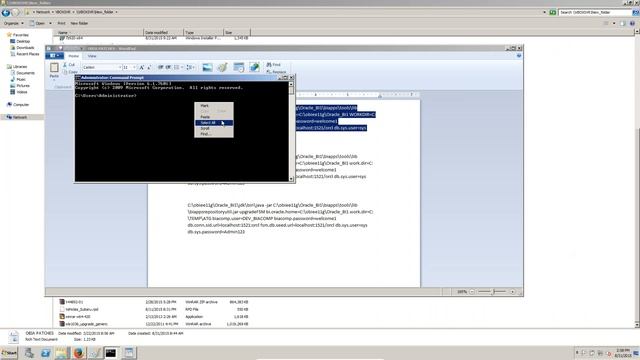The height and width of the screenshot is (360, 640).
Task: Click the Insert picture icon in WordPad
Action: coord(207,67)
